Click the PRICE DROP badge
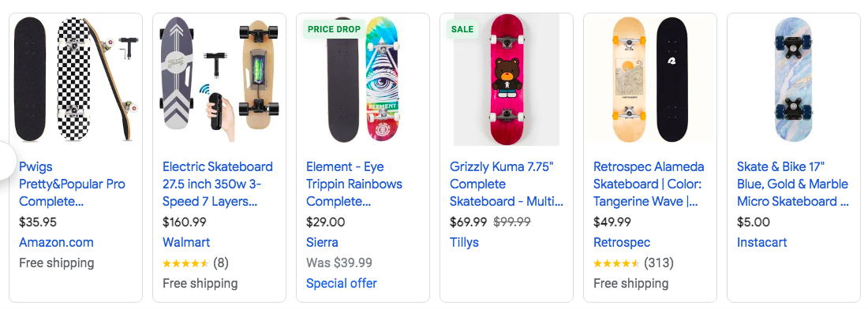868x309 pixels. [x=334, y=29]
